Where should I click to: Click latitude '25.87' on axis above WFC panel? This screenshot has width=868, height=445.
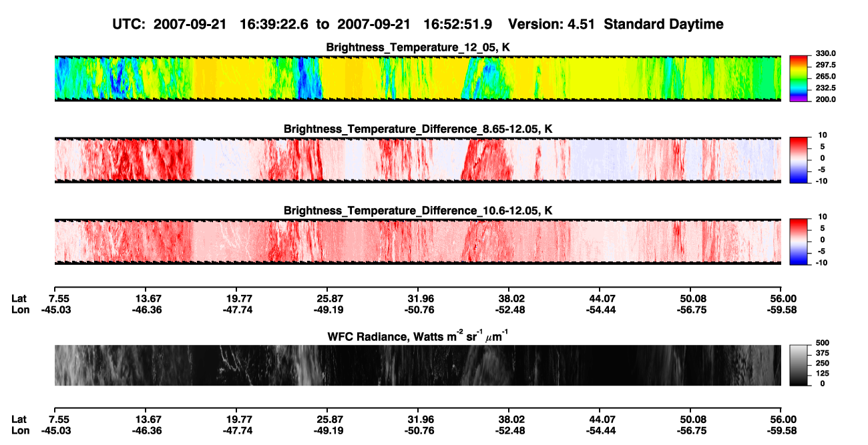click(x=329, y=298)
